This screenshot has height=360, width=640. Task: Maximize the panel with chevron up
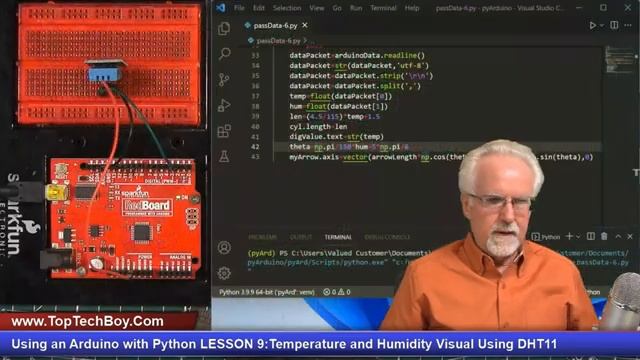tap(618, 236)
